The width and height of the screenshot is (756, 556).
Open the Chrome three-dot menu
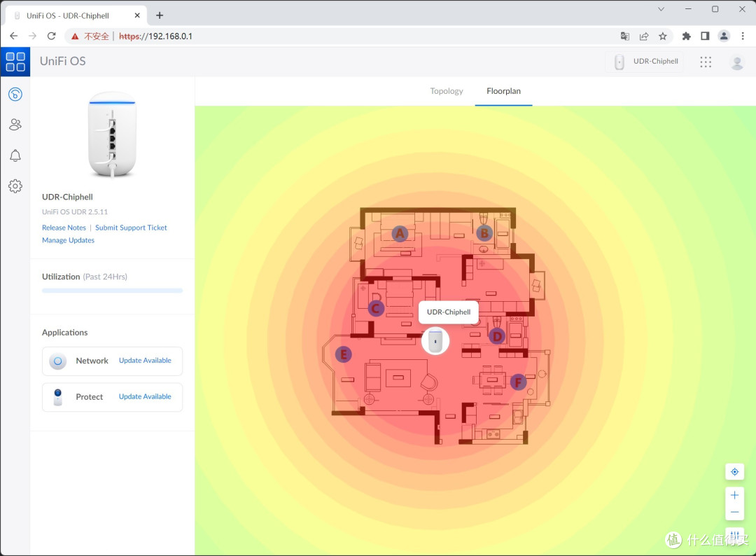(743, 36)
